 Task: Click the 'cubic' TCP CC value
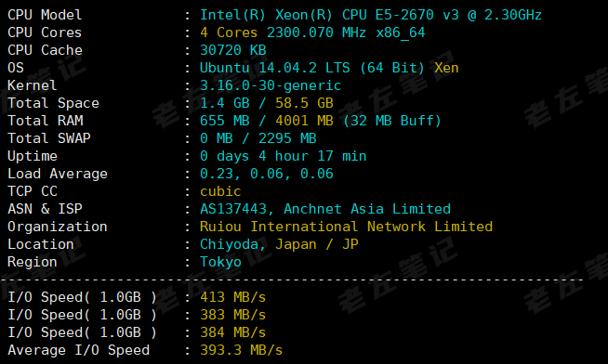(x=220, y=191)
